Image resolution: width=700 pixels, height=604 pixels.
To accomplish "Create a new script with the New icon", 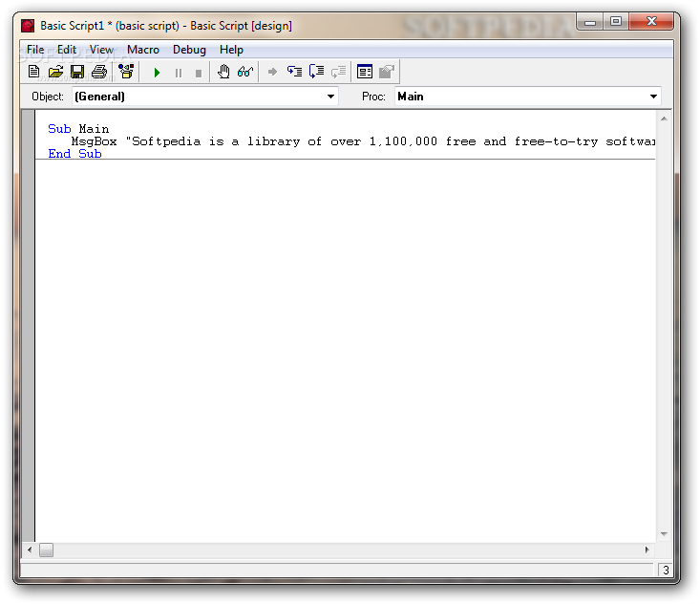I will pos(34,72).
